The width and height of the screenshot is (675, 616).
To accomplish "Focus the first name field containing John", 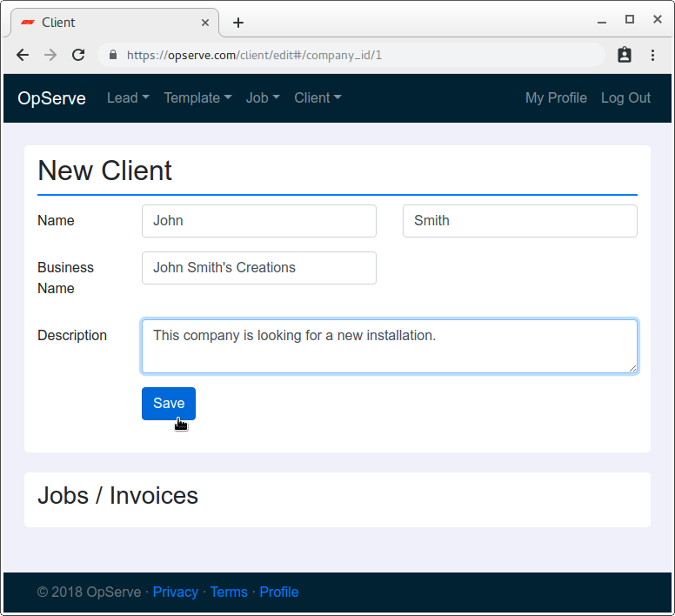I will pyautogui.click(x=259, y=221).
